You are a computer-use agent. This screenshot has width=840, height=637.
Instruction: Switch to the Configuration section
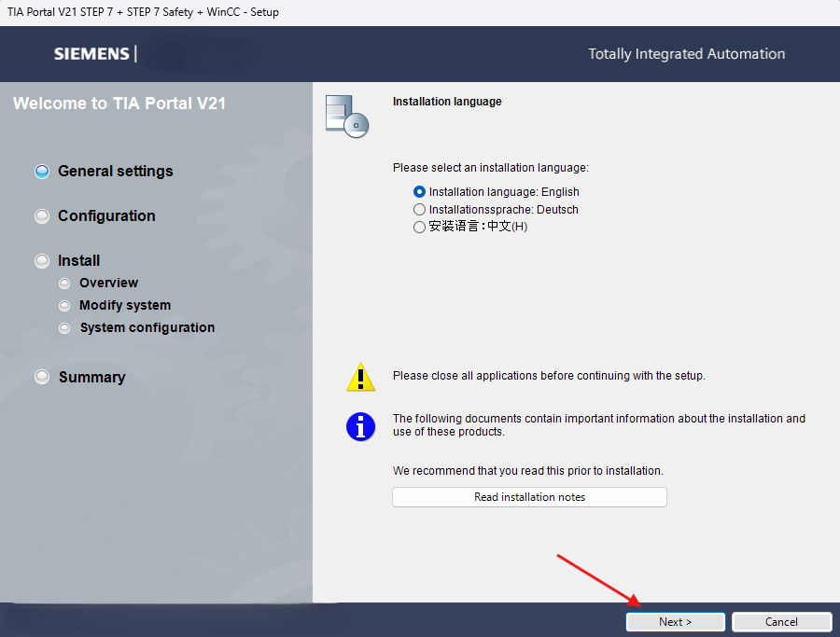point(106,216)
